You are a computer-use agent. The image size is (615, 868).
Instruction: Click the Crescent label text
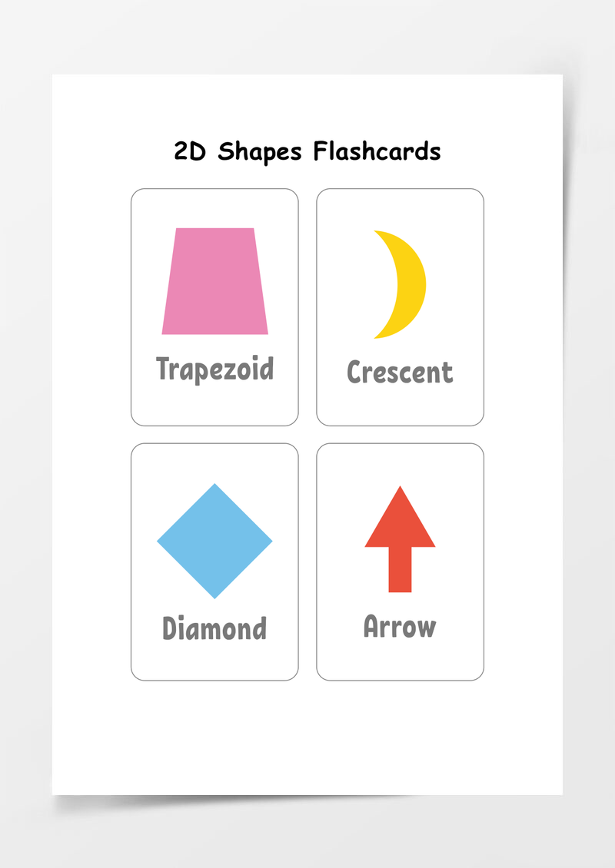[x=400, y=372]
